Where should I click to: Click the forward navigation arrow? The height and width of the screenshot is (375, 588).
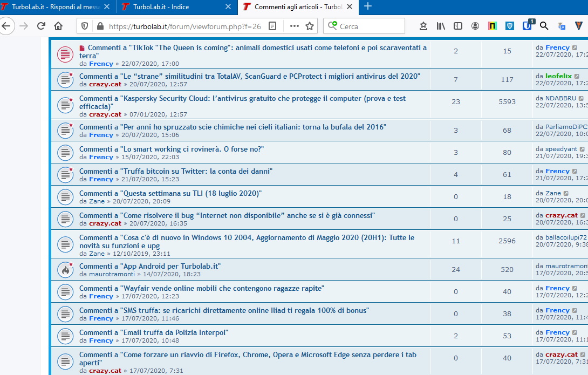(x=24, y=26)
